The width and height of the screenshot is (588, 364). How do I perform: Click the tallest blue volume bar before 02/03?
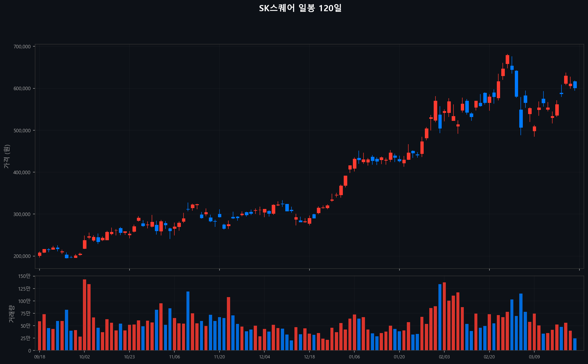440,318
